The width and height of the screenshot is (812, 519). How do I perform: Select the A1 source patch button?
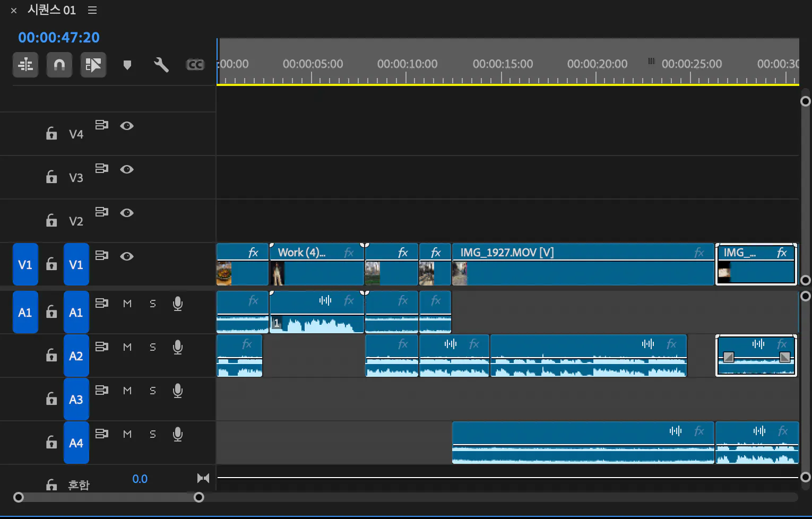pyautogui.click(x=25, y=313)
